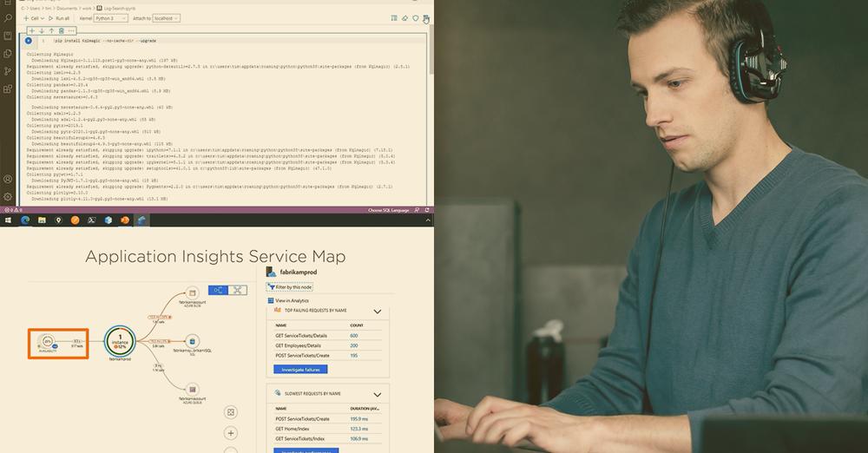Viewport: 868px width, 453px height.
Task: Open the terminal app in the taskbar
Action: (91, 220)
